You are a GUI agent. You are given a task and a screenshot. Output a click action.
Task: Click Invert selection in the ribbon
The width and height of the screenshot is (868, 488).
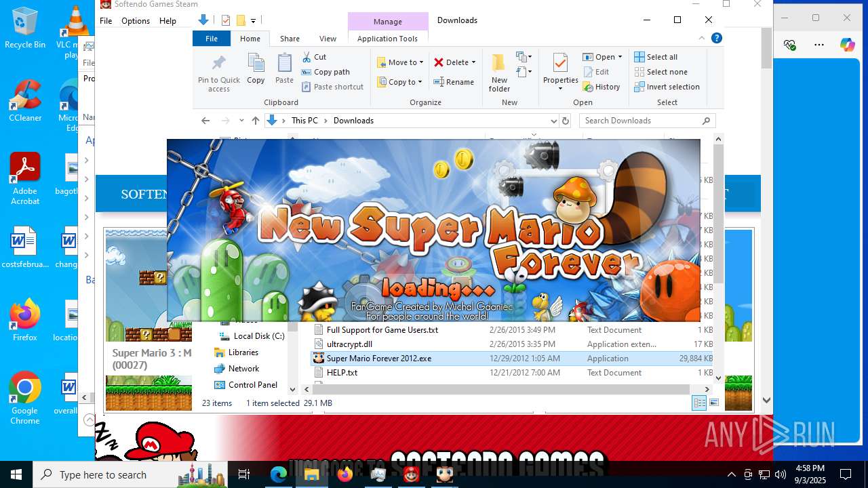tap(667, 87)
